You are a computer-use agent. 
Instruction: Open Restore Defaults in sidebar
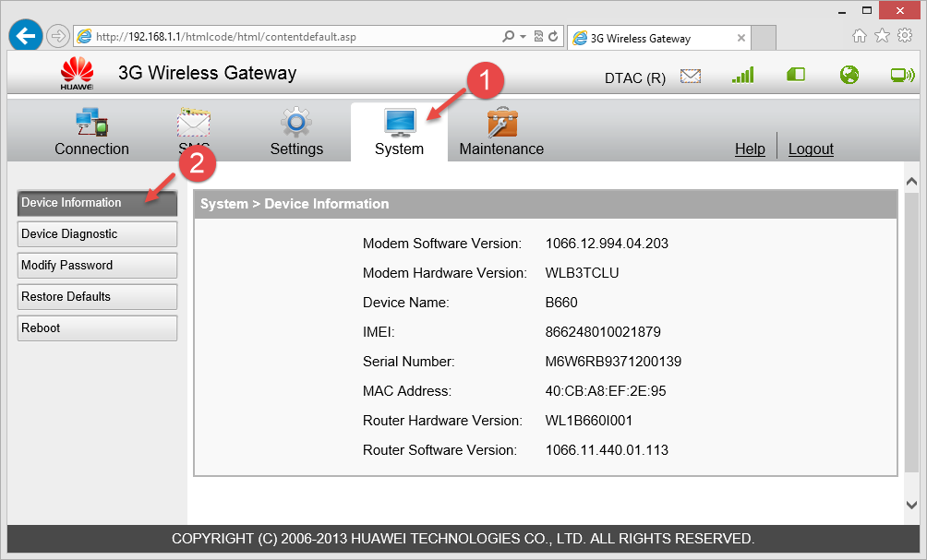point(98,296)
